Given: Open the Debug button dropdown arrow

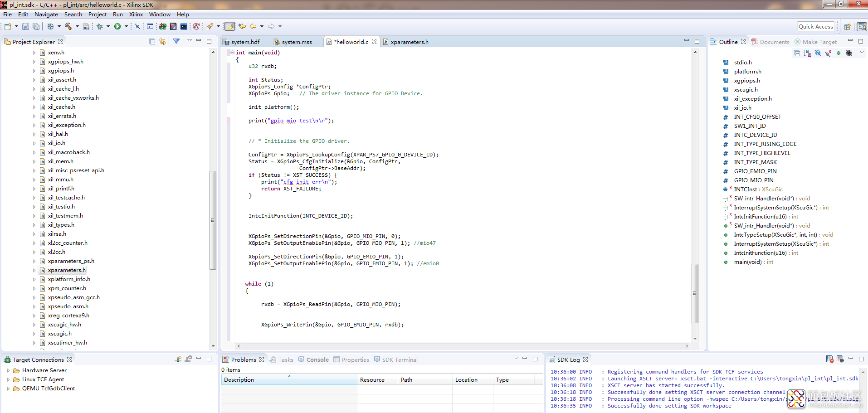Looking at the screenshot, I should [108, 27].
